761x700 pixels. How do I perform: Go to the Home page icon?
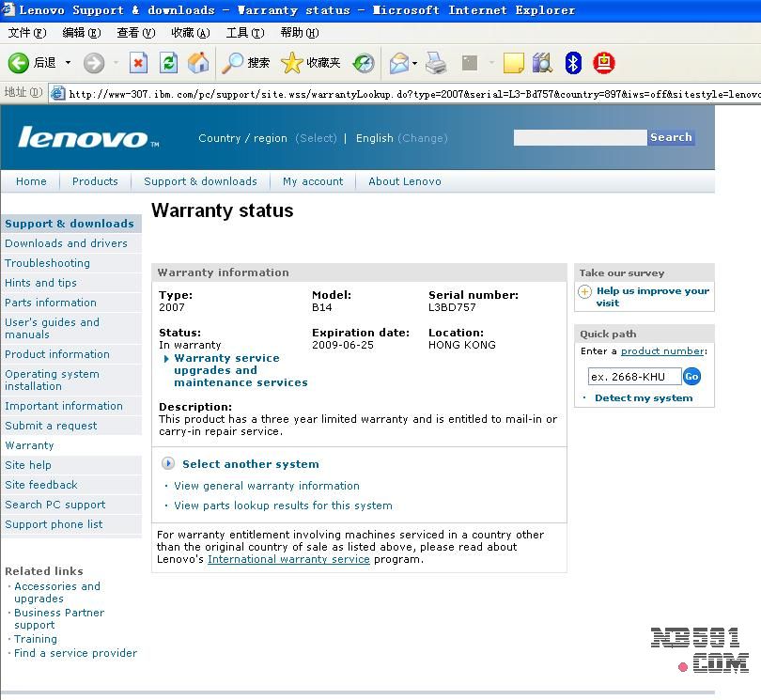pyautogui.click(x=198, y=63)
